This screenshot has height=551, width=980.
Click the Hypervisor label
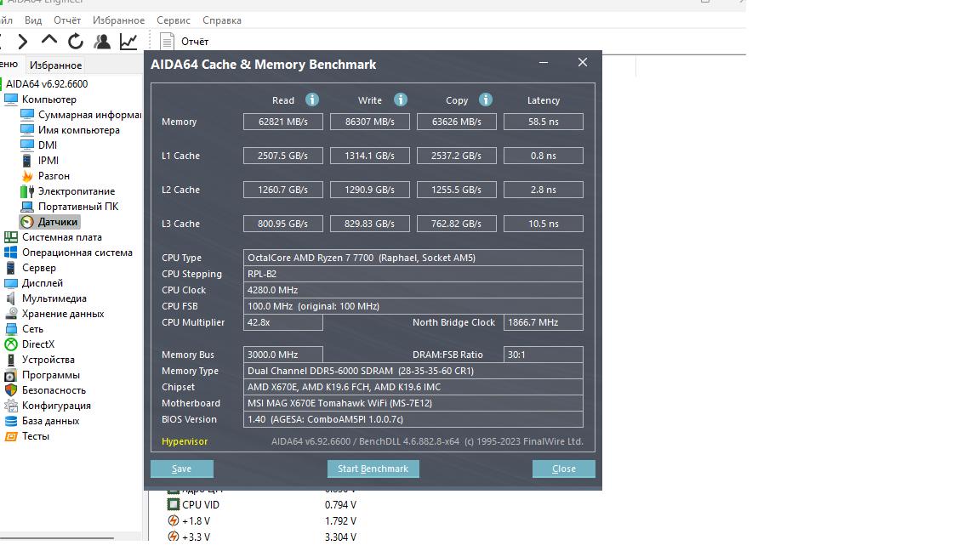185,441
